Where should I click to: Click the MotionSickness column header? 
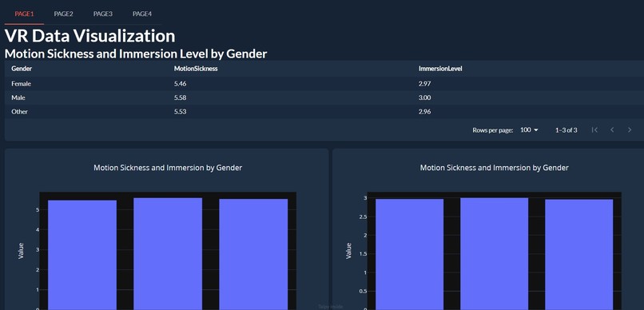click(196, 69)
